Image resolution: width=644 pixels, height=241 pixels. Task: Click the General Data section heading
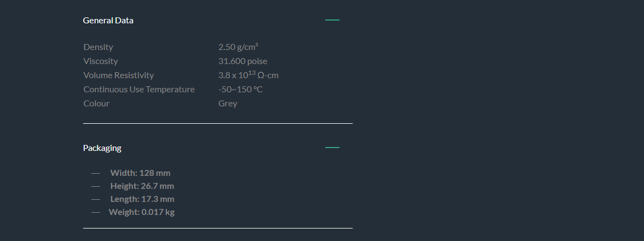(108, 21)
